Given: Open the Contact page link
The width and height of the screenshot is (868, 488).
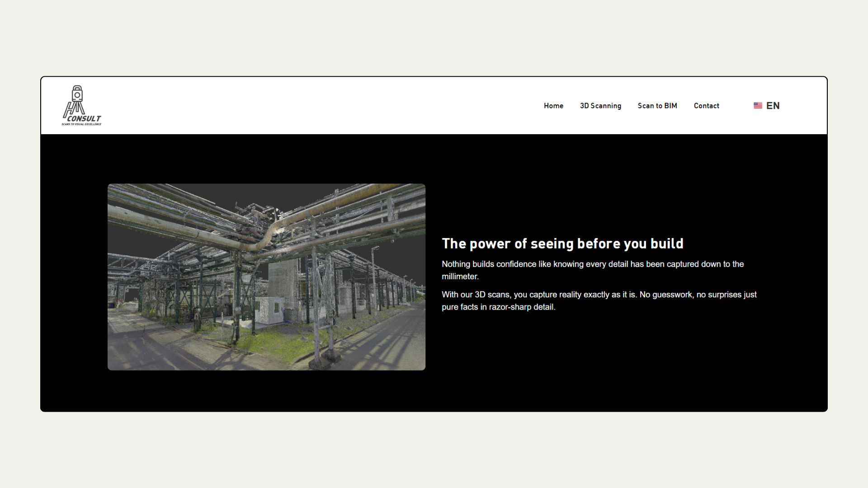Looking at the screenshot, I should [706, 106].
